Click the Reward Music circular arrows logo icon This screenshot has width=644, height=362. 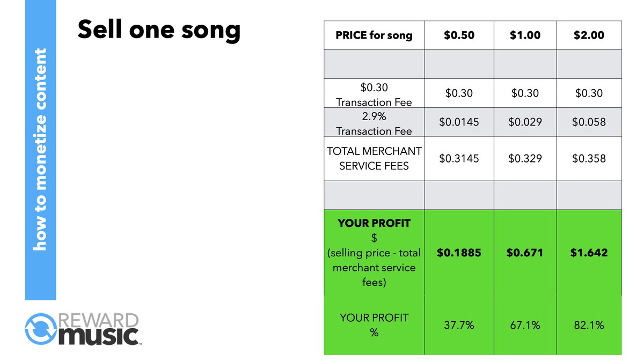coord(41,330)
